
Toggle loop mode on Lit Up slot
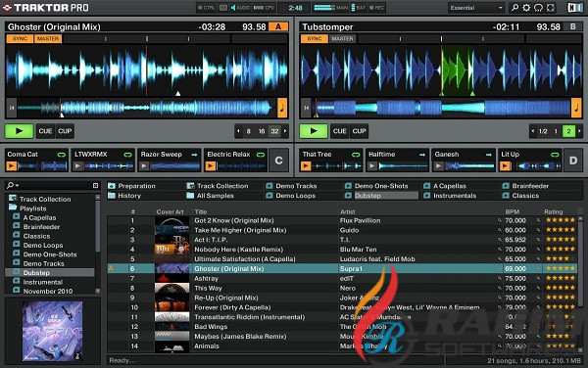coord(555,155)
